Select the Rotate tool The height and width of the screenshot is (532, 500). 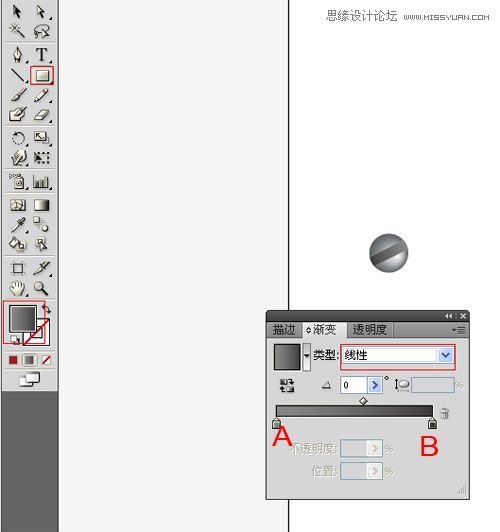point(18,138)
